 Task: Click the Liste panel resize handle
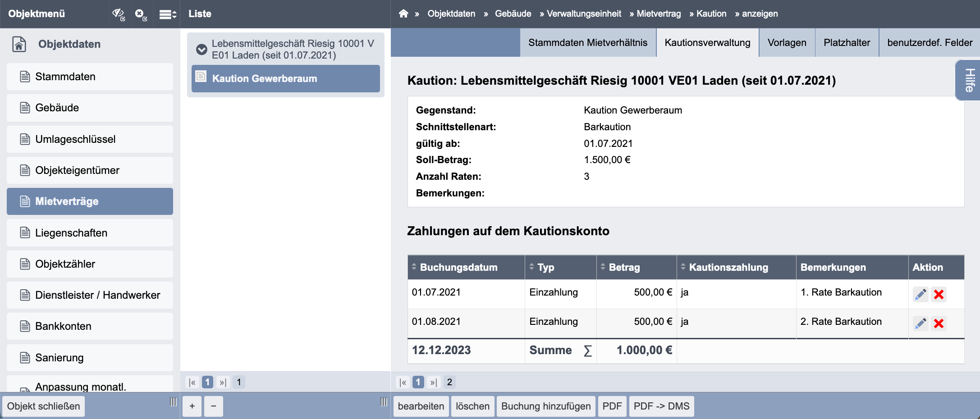point(384,402)
